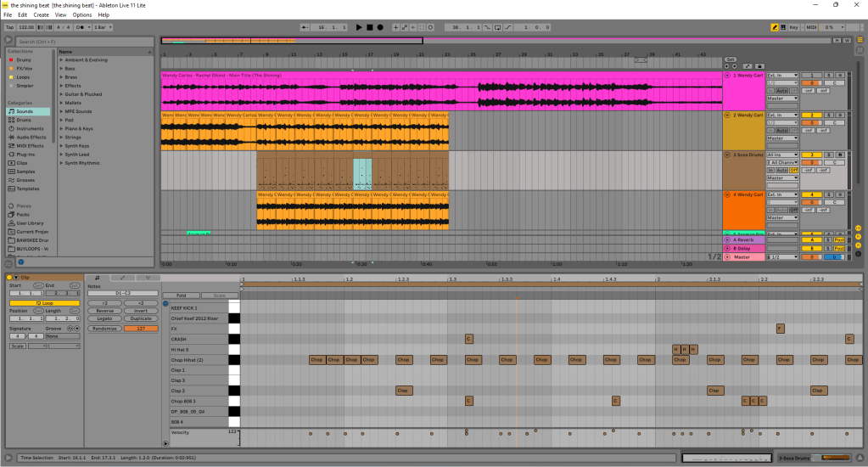This screenshot has height=467, width=868.
Task: Open the Notes tab with music icon
Action: pos(97,278)
